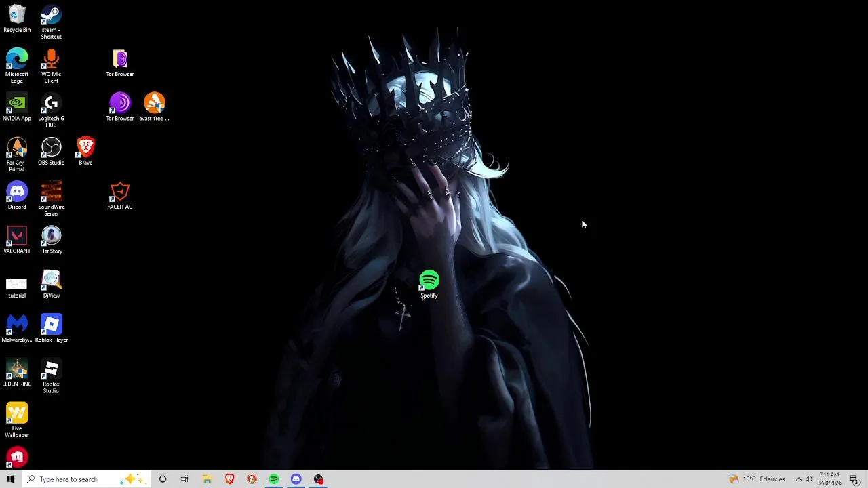Switch to Discord in the taskbar
The height and width of the screenshot is (488, 868).
[x=296, y=479]
